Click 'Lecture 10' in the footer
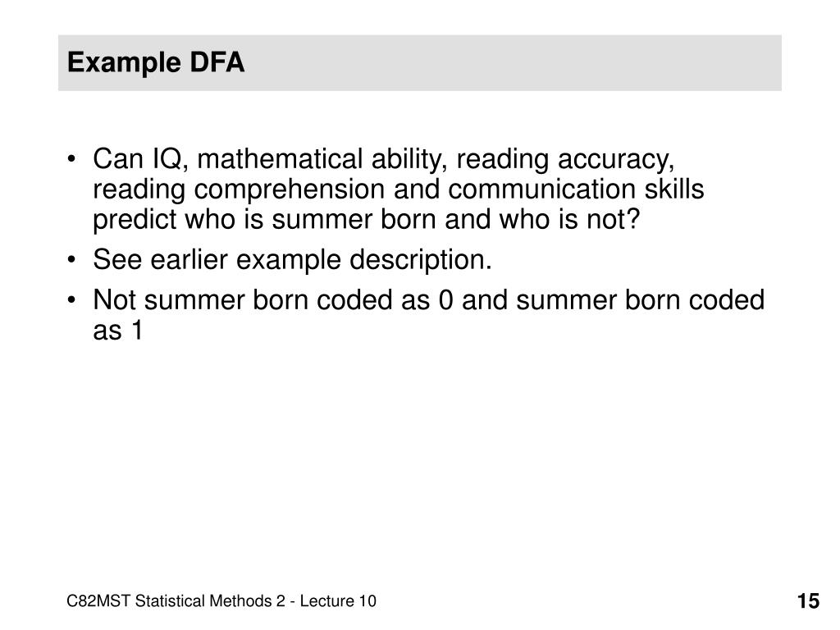840x630 pixels. 338,601
